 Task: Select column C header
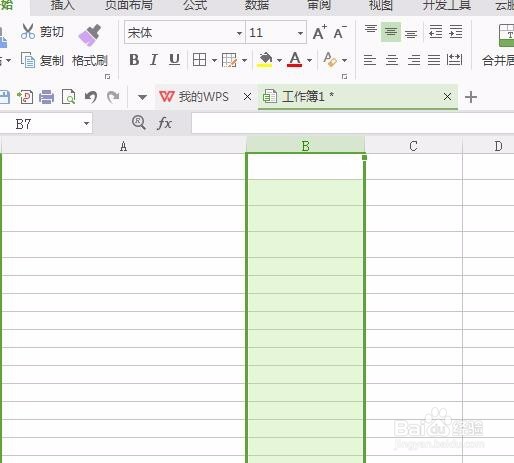click(x=413, y=146)
